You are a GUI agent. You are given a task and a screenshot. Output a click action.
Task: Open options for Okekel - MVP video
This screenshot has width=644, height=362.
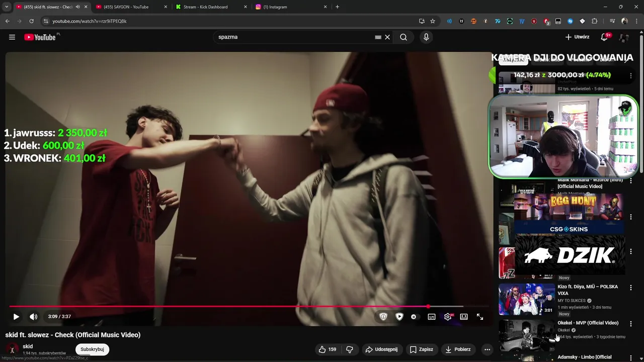[630, 324]
